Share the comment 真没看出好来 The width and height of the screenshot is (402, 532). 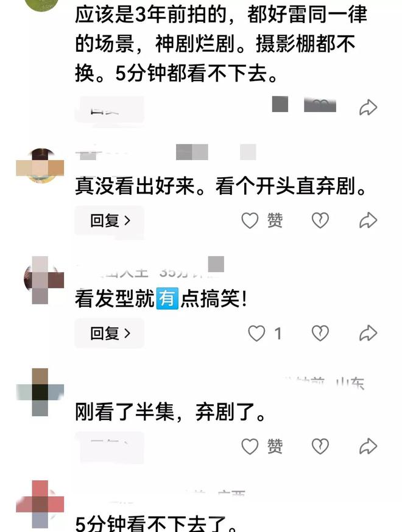tap(368, 220)
